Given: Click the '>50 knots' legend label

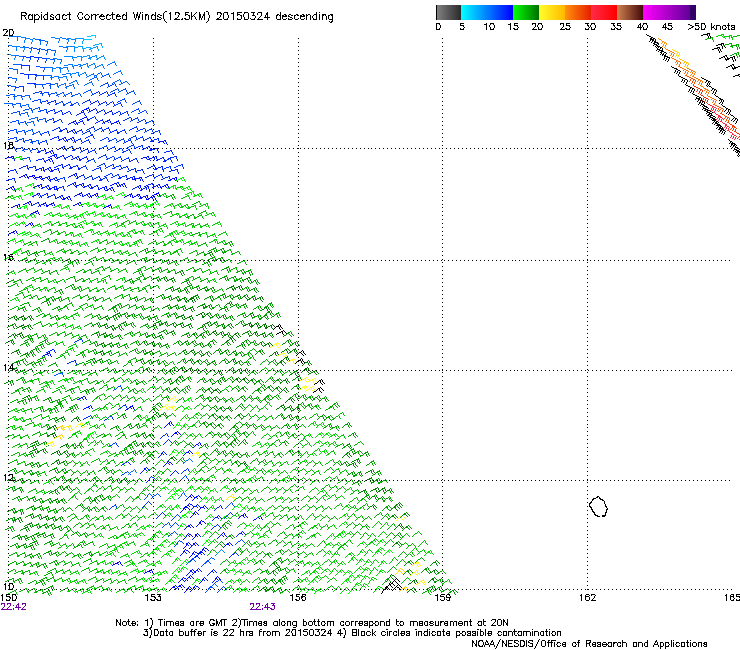Looking at the screenshot, I should (711, 26).
